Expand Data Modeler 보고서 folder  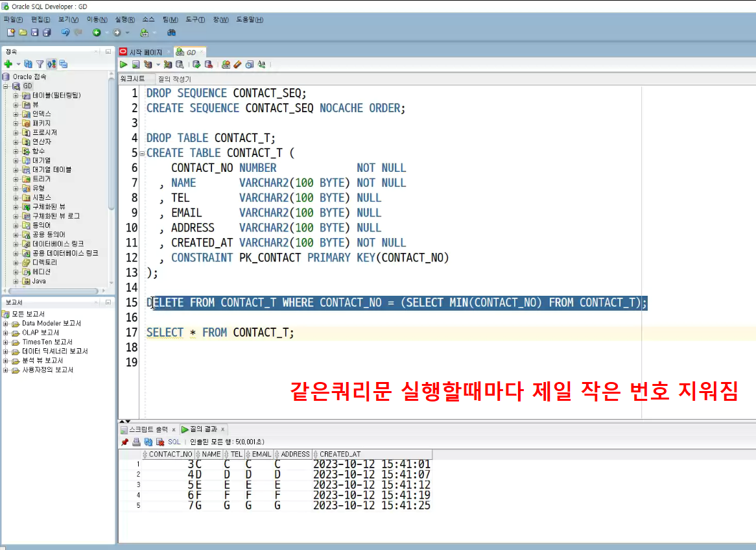point(6,323)
